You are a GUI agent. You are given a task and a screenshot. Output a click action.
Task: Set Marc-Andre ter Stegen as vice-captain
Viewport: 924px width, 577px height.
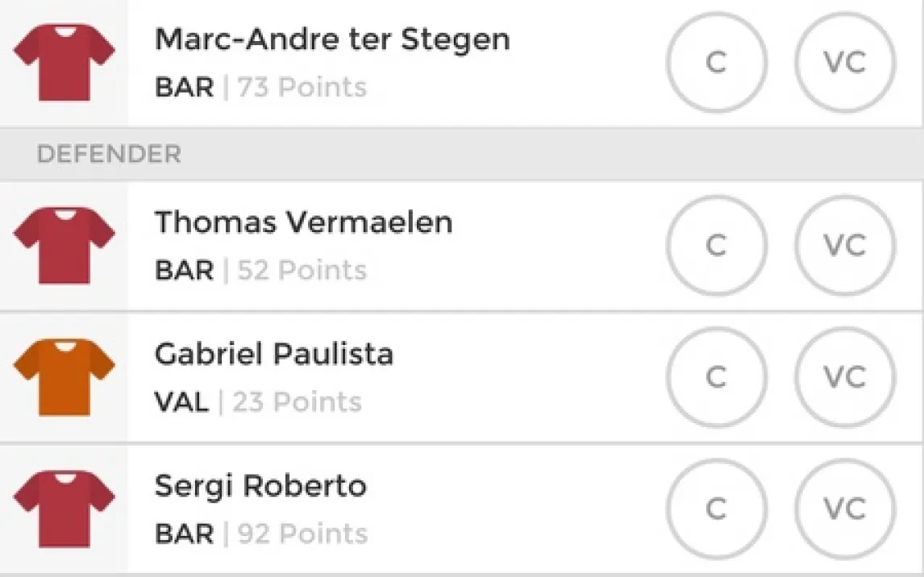(x=845, y=62)
